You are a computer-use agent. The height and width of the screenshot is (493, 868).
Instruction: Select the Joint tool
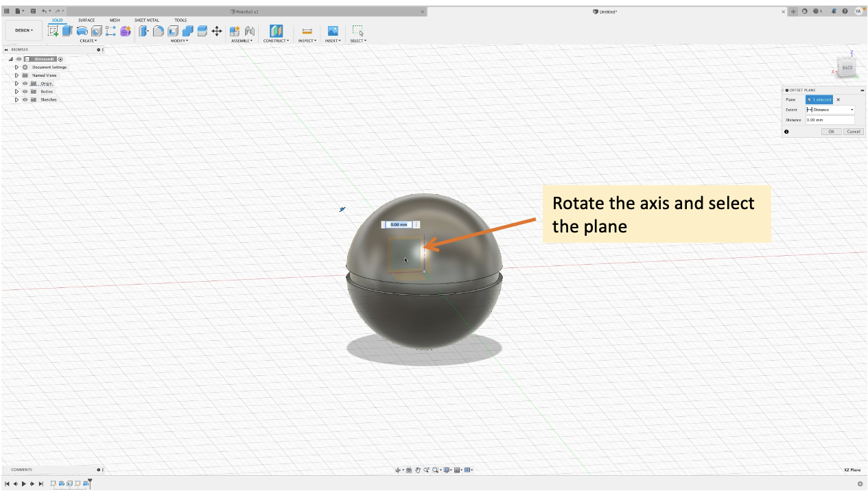click(250, 31)
